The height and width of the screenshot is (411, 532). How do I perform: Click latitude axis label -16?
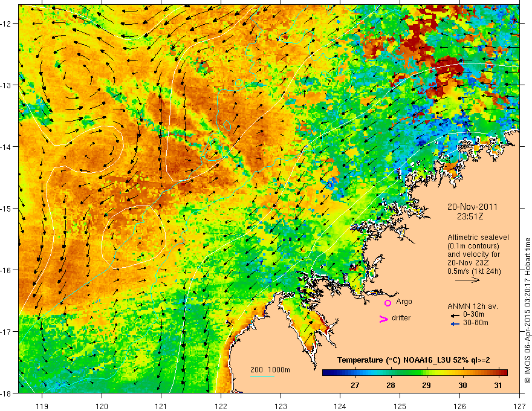coord(6,270)
